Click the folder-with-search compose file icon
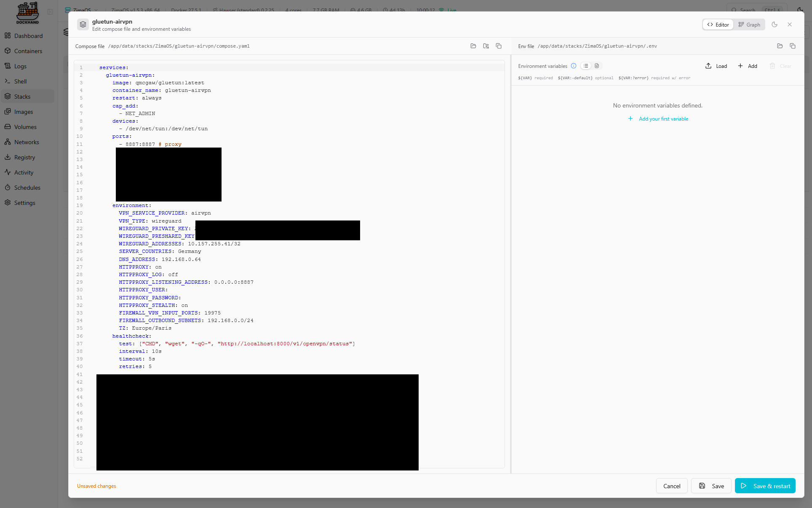The height and width of the screenshot is (508, 812). pos(486,46)
